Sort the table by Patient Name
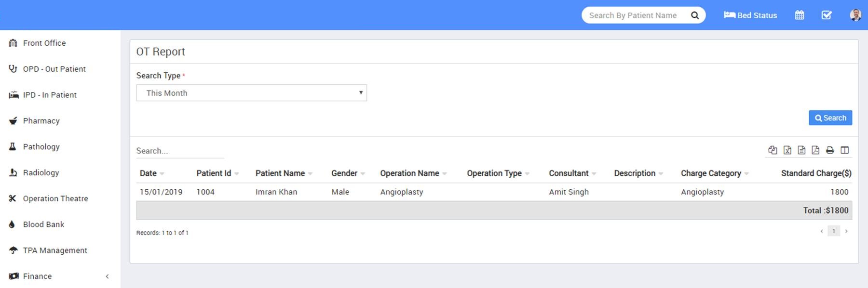The image size is (868, 288). coord(280,173)
